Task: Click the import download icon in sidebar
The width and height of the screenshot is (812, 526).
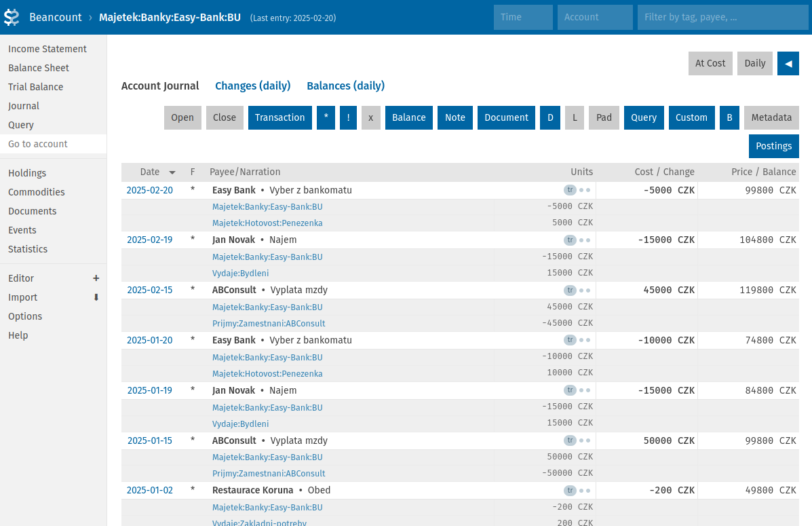Action: [x=96, y=297]
